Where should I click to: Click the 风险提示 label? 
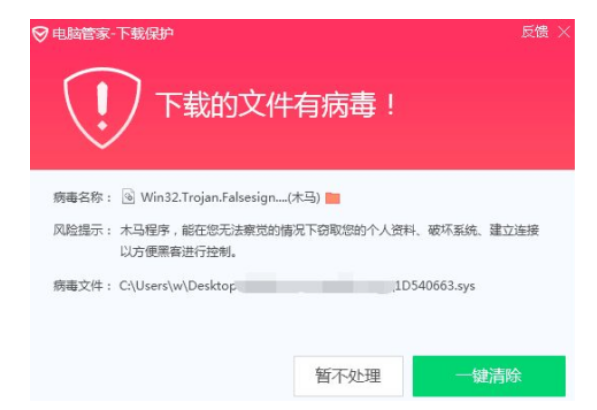coord(82,230)
